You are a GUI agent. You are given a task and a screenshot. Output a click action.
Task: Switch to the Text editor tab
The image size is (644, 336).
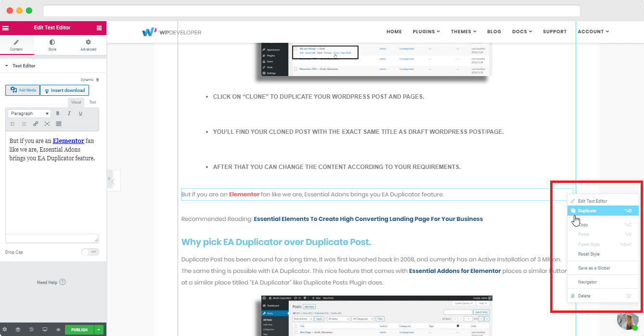point(92,102)
